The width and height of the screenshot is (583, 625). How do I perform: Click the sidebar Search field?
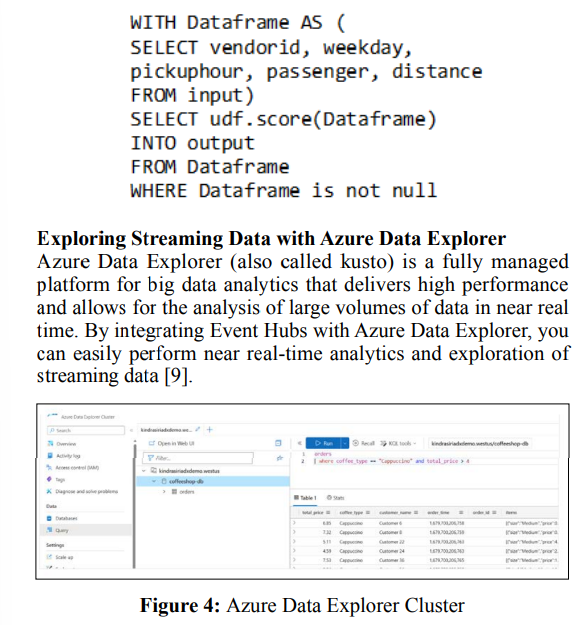86,430
